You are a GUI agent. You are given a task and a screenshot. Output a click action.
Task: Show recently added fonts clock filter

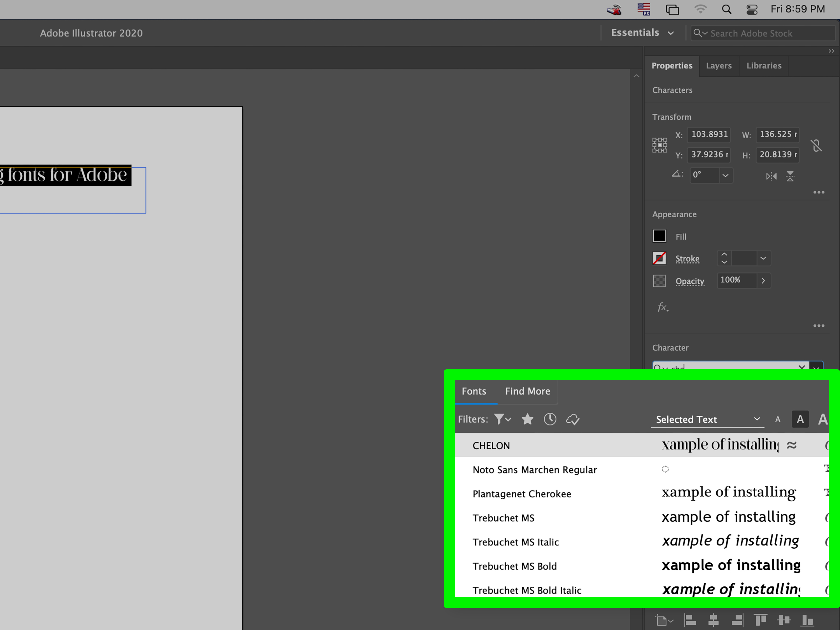pyautogui.click(x=550, y=419)
